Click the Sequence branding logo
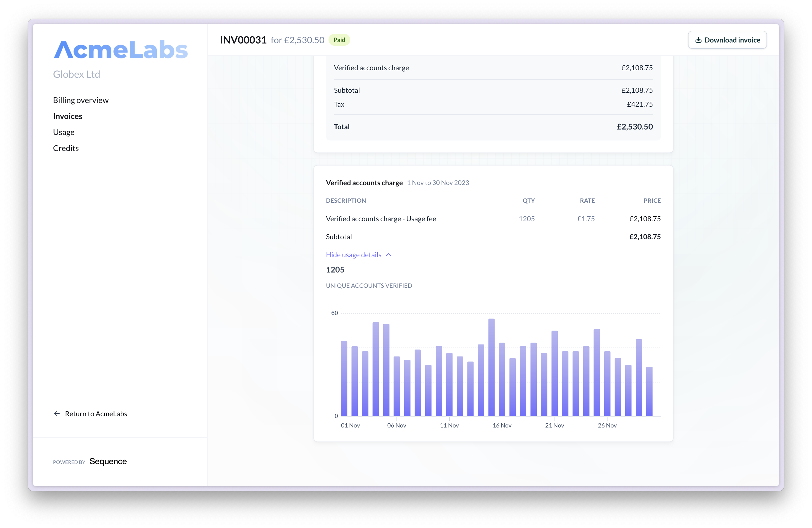Image resolution: width=812 pixels, height=528 pixels. tap(108, 461)
